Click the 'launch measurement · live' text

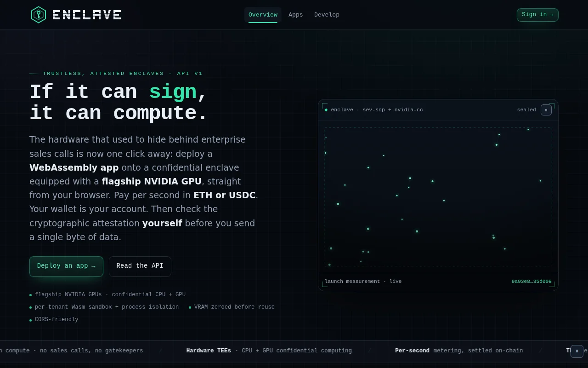(x=363, y=282)
